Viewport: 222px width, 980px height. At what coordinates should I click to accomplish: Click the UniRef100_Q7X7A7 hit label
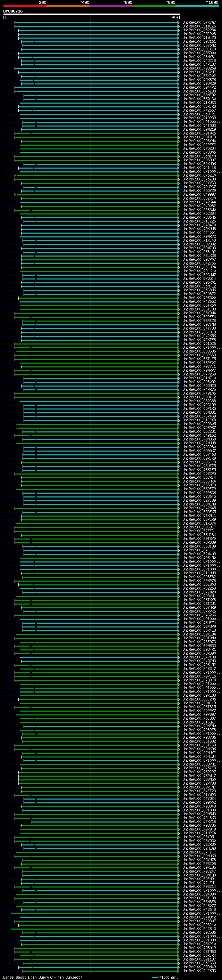pos(199,23)
